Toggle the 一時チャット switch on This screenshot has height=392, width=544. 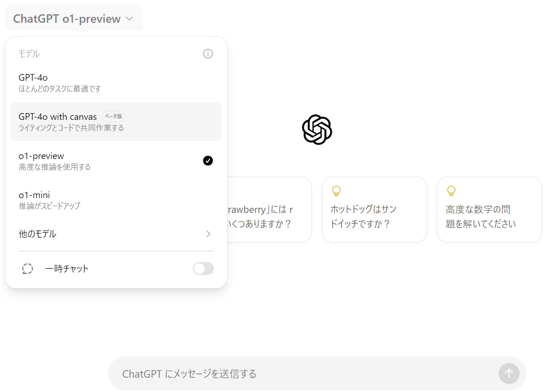point(203,269)
